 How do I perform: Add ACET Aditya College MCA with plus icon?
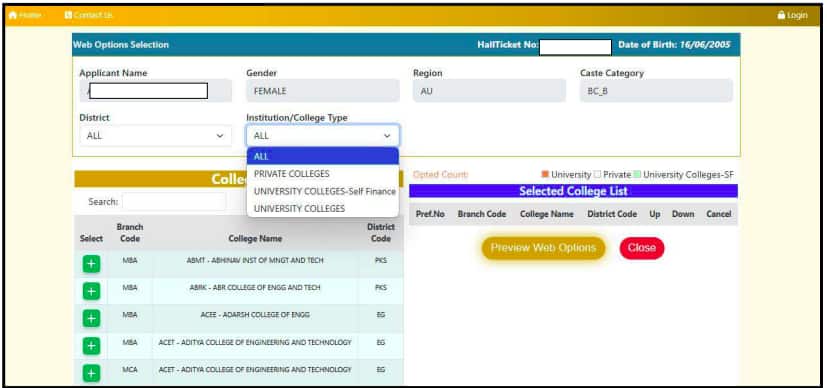[x=91, y=373]
